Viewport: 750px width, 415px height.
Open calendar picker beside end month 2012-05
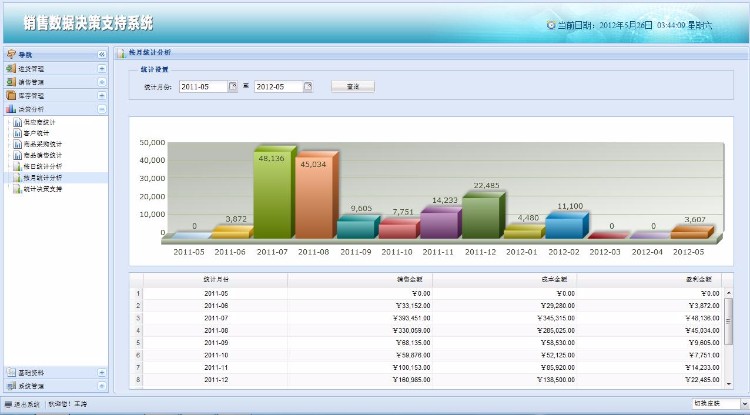308,87
